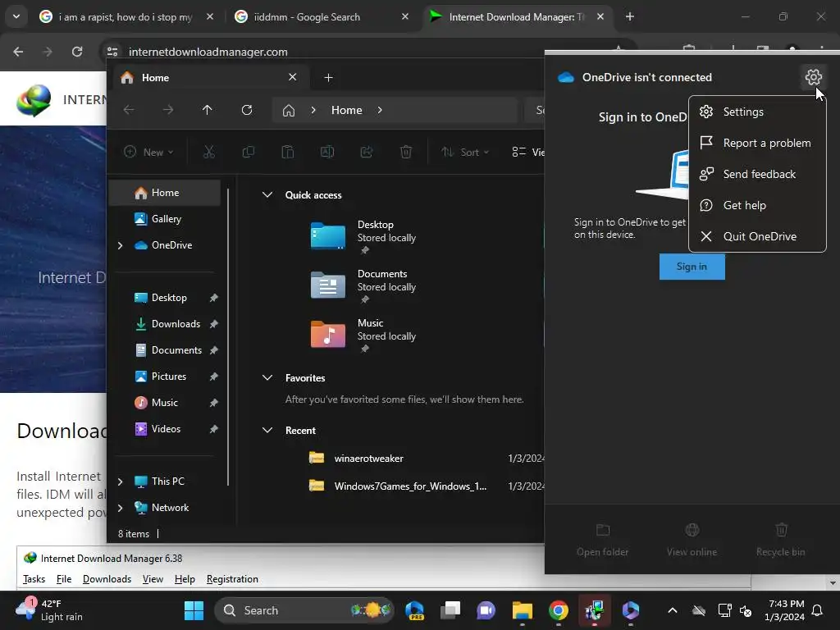Select Desktop folder in Quick access

pos(364,236)
